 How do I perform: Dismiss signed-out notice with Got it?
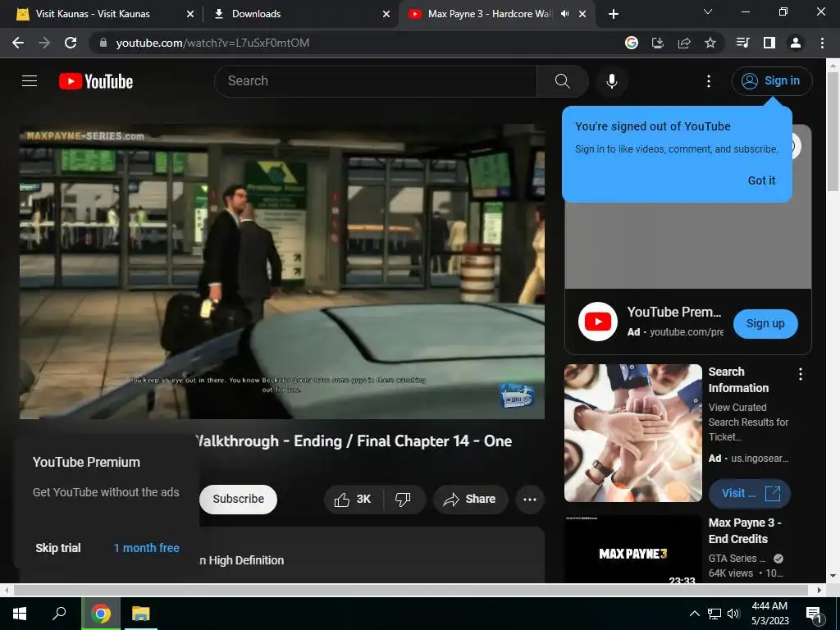pyautogui.click(x=761, y=180)
